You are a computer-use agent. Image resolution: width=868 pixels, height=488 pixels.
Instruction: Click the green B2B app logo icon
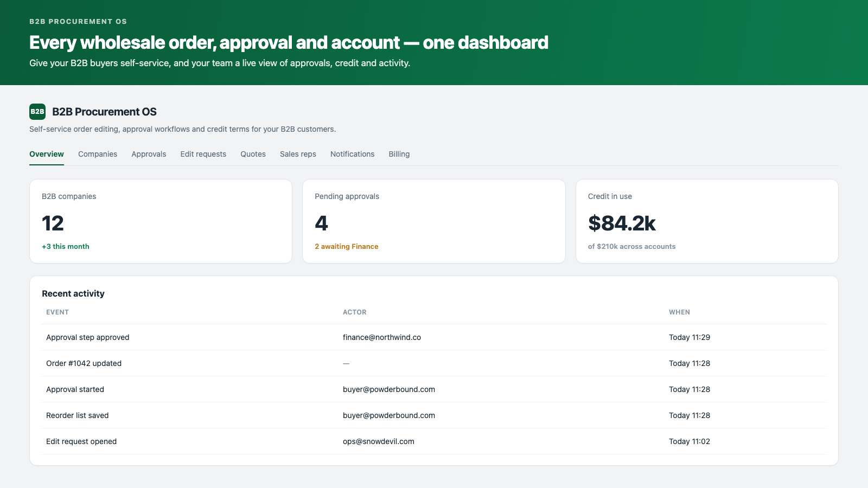click(37, 112)
